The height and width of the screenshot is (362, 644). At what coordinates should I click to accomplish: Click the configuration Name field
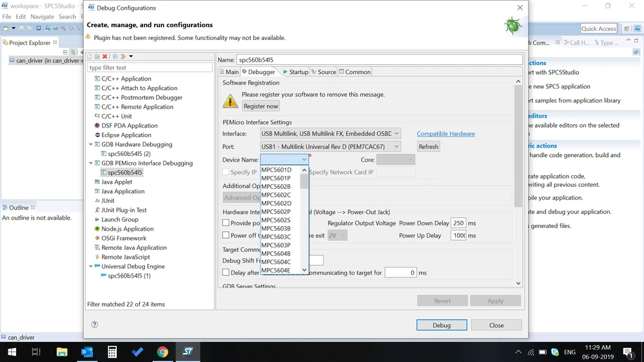(x=380, y=60)
